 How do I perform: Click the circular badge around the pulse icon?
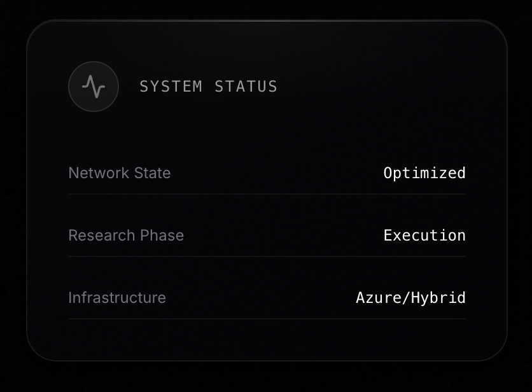78,73
